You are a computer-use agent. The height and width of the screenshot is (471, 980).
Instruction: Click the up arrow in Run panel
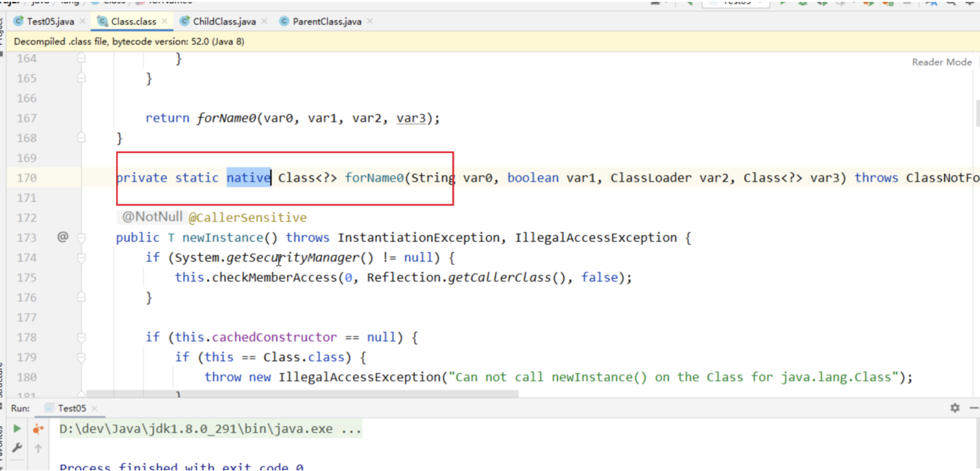[x=38, y=448]
